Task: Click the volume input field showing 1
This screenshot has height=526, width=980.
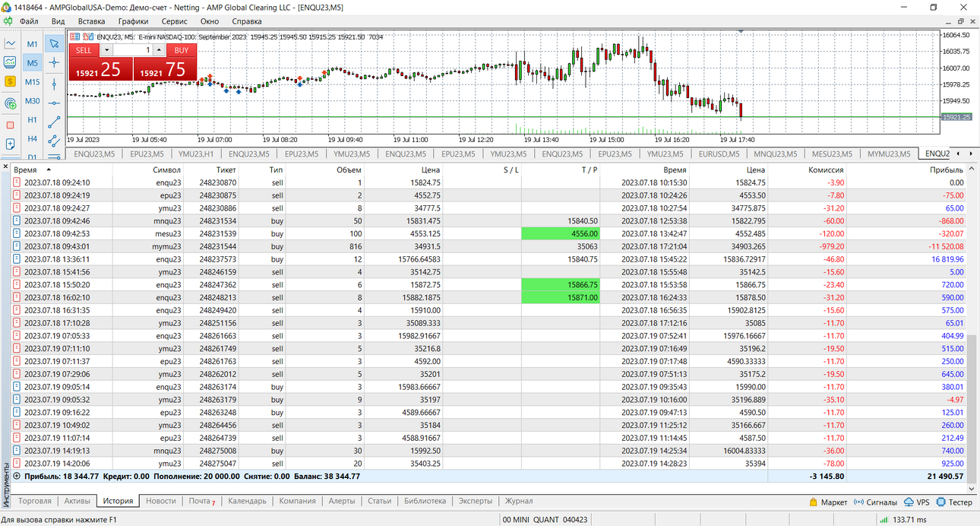Action: (133, 50)
